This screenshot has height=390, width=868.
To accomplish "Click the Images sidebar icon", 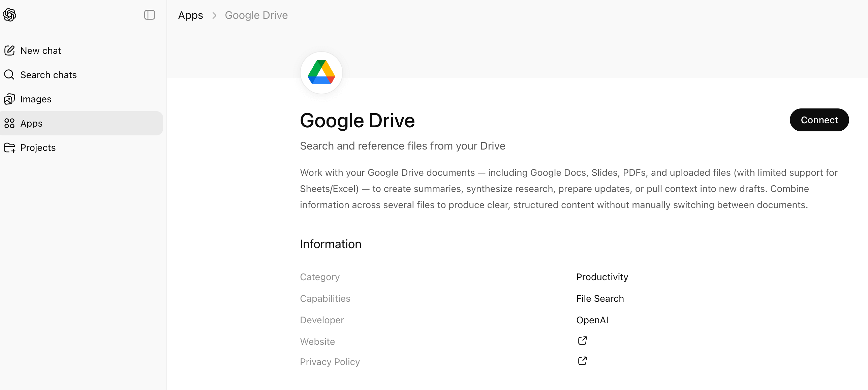I will (9, 99).
